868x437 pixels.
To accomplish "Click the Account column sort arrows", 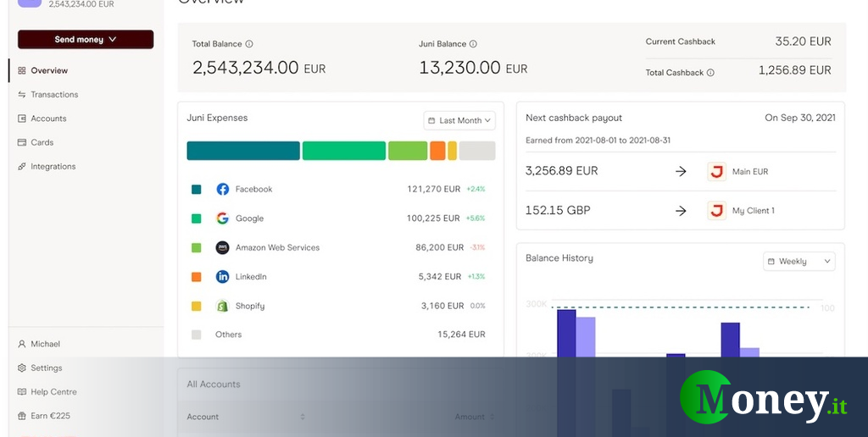I will (303, 417).
